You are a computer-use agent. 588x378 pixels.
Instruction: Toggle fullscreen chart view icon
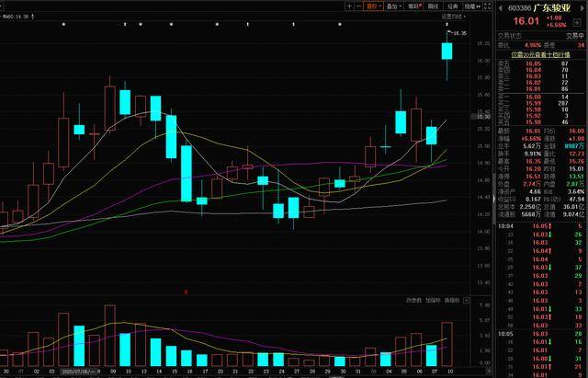coord(487,6)
